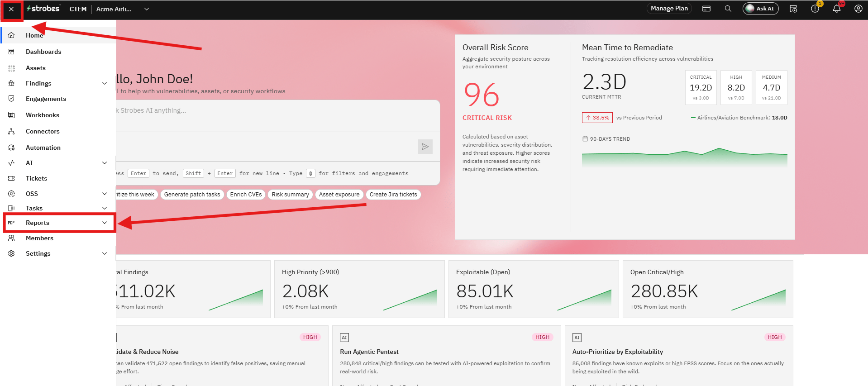The height and width of the screenshot is (386, 868).
Task: Open the scheduled runs icon beside Ask AI
Action: tap(793, 9)
